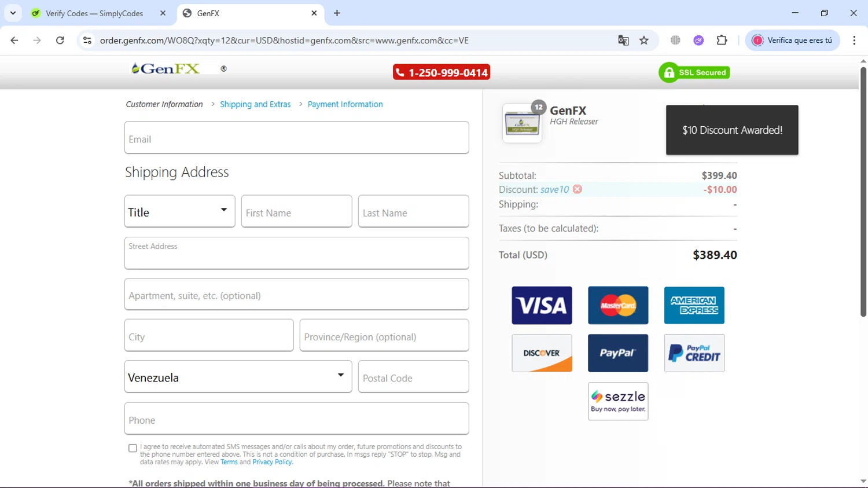Click the Shipping Address heading
This screenshot has width=868, height=488.
click(x=177, y=173)
